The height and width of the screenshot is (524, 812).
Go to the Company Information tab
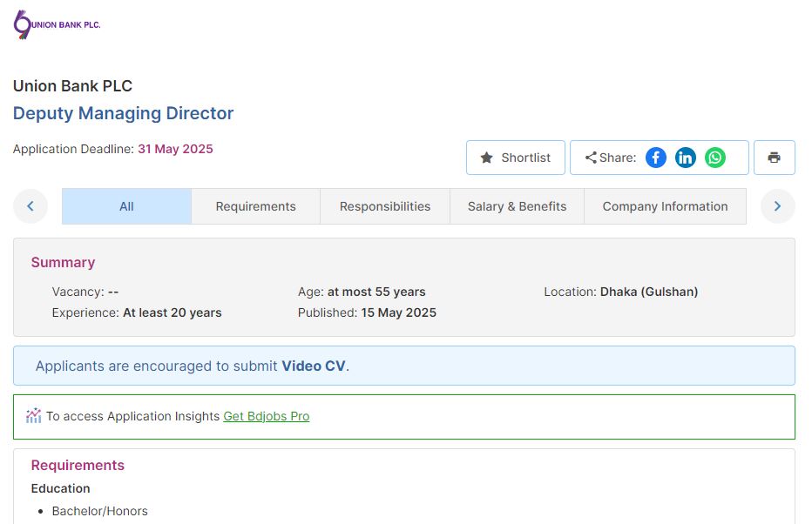pos(665,206)
